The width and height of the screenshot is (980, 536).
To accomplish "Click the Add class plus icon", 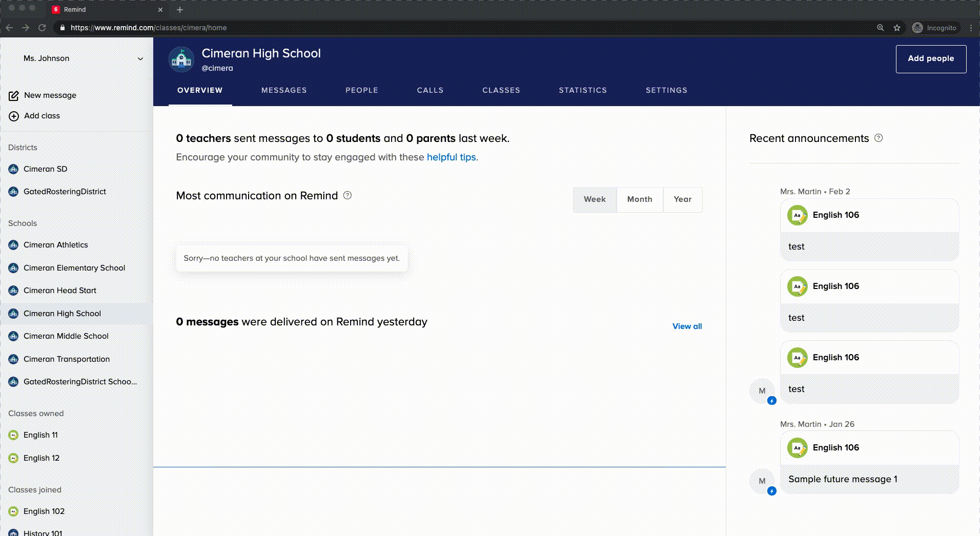I will [x=13, y=116].
